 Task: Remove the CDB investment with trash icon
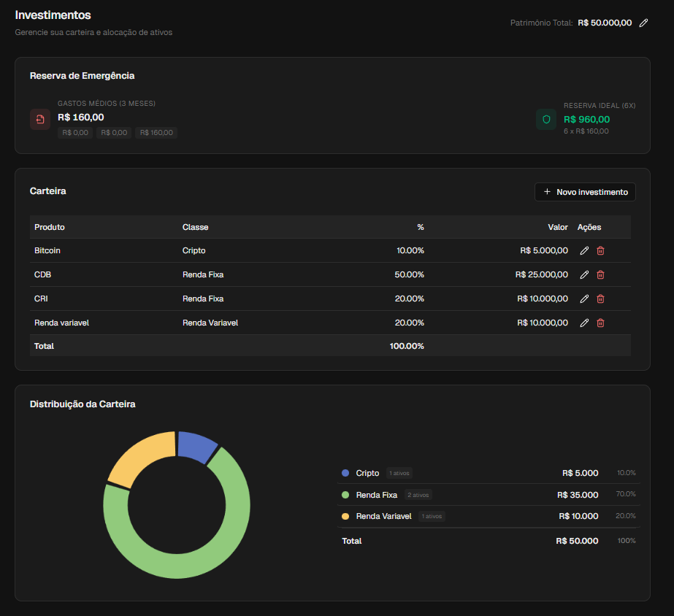(600, 275)
